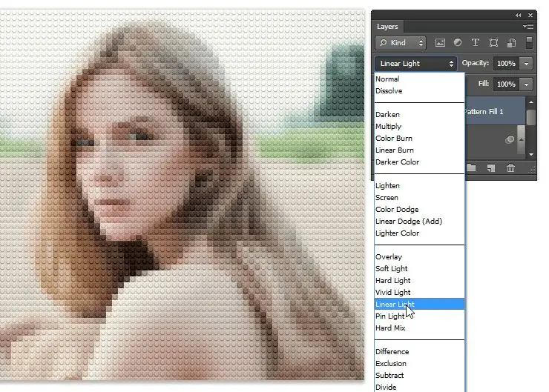Open the Kind filter dropdown
This screenshot has height=392, width=549.
tap(401, 43)
